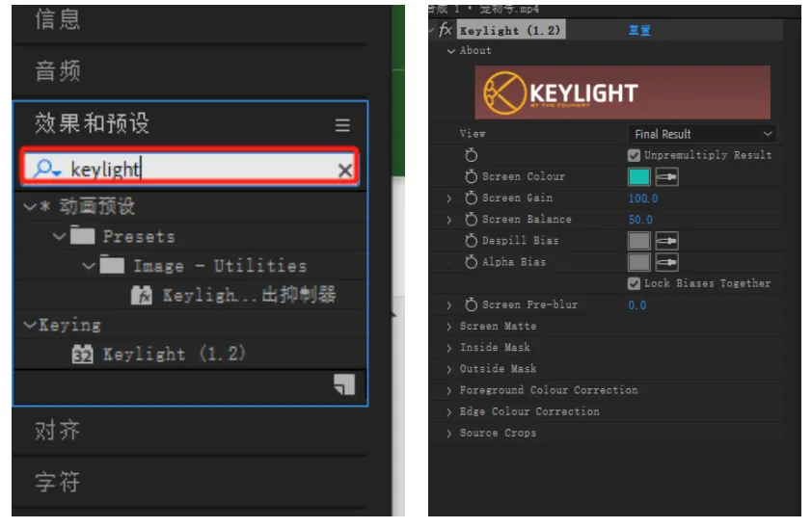Click into the keylight search field
The height and width of the screenshot is (528, 812).
click(x=191, y=168)
